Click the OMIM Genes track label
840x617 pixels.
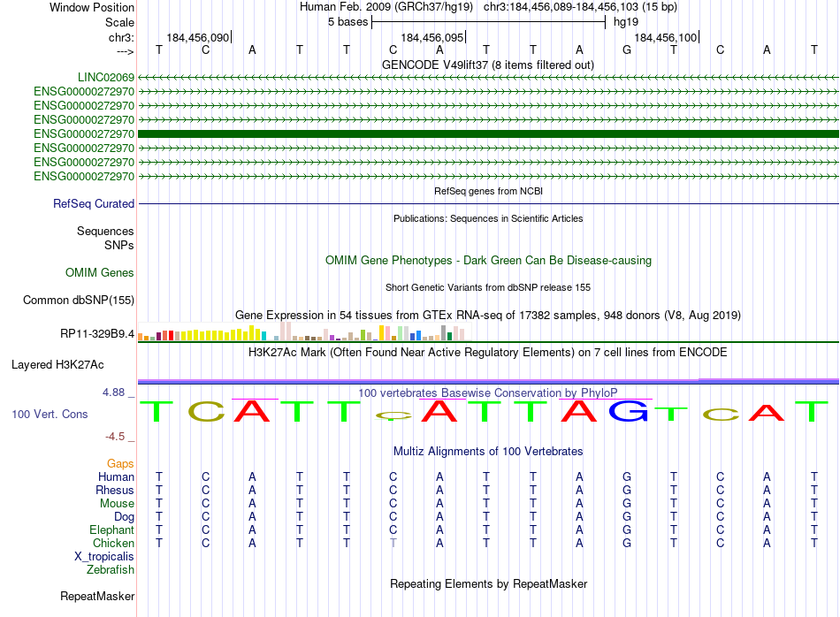[100, 272]
